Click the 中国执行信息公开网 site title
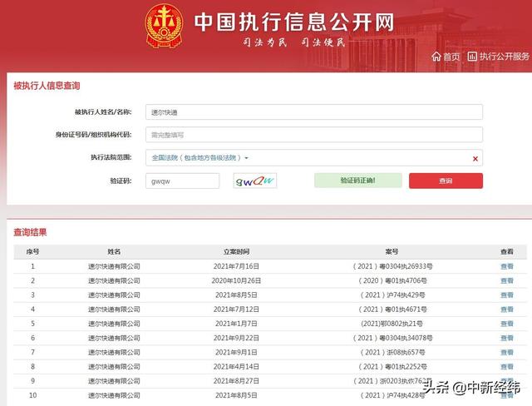 294,22
